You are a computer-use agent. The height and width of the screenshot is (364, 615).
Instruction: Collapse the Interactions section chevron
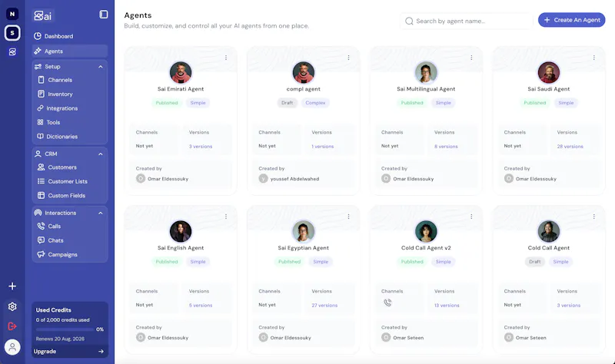101,213
